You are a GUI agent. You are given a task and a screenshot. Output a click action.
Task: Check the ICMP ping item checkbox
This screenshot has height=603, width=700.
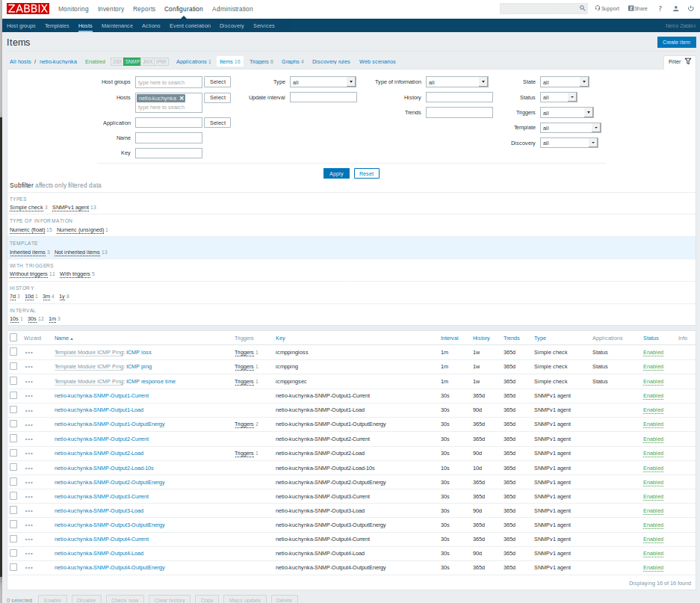pyautogui.click(x=13, y=366)
